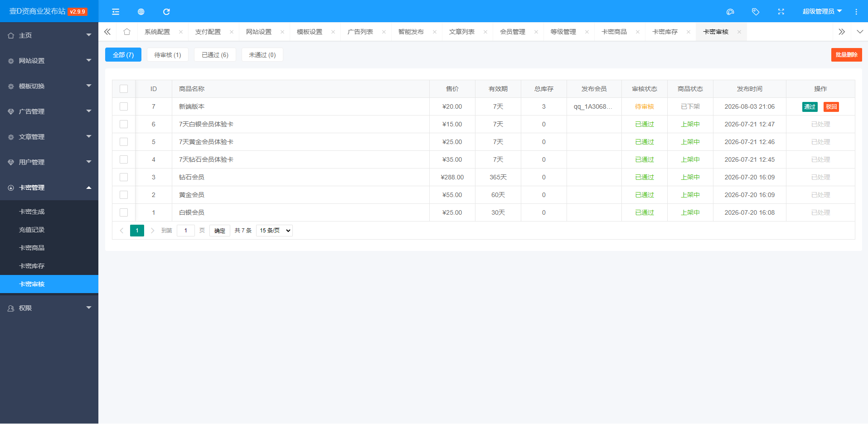Approve 新端版本 with 通过 button
Viewport: 868px width, 424px height.
(810, 107)
